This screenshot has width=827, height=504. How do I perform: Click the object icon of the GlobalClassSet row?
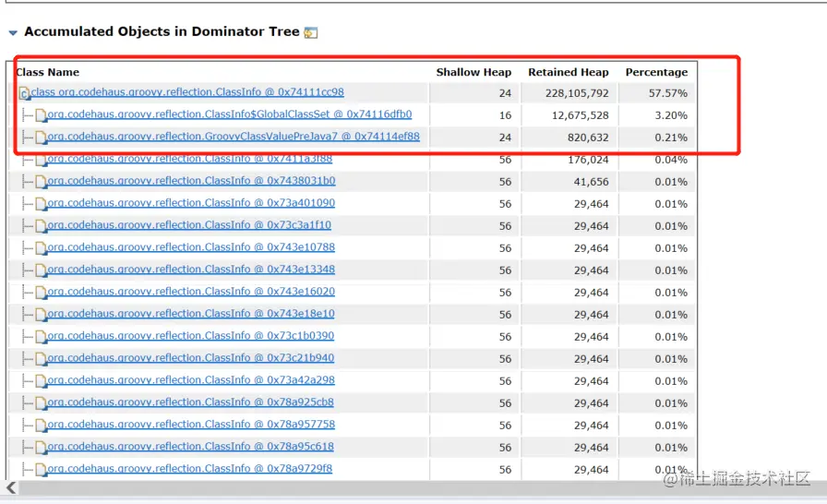coord(42,116)
